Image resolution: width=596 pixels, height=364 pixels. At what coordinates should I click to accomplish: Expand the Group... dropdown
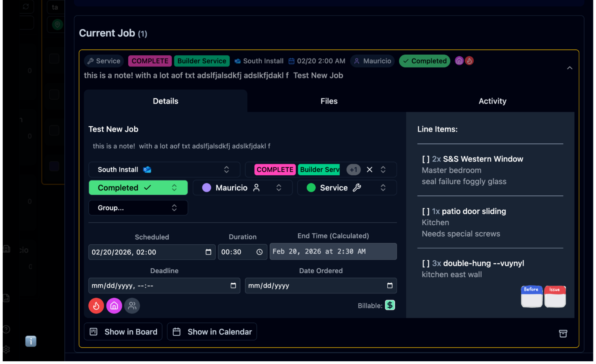[x=138, y=208]
